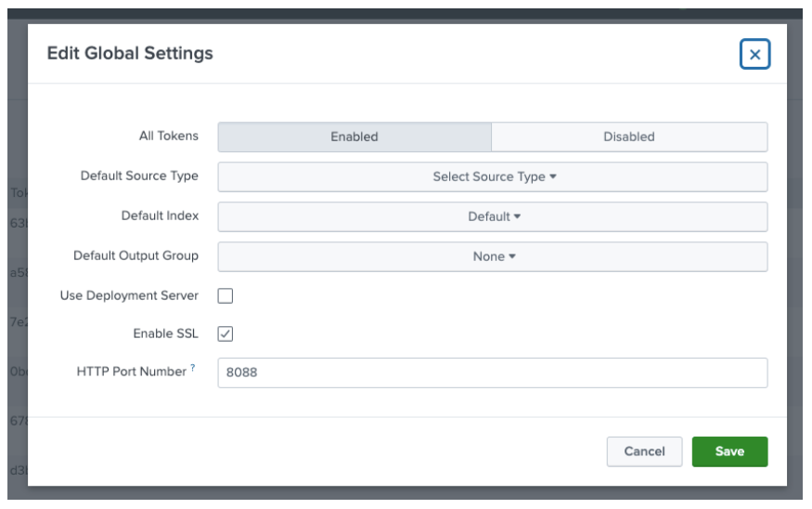The image size is (812, 509).
Task: Click the HTTP Port Number help icon
Action: (193, 368)
